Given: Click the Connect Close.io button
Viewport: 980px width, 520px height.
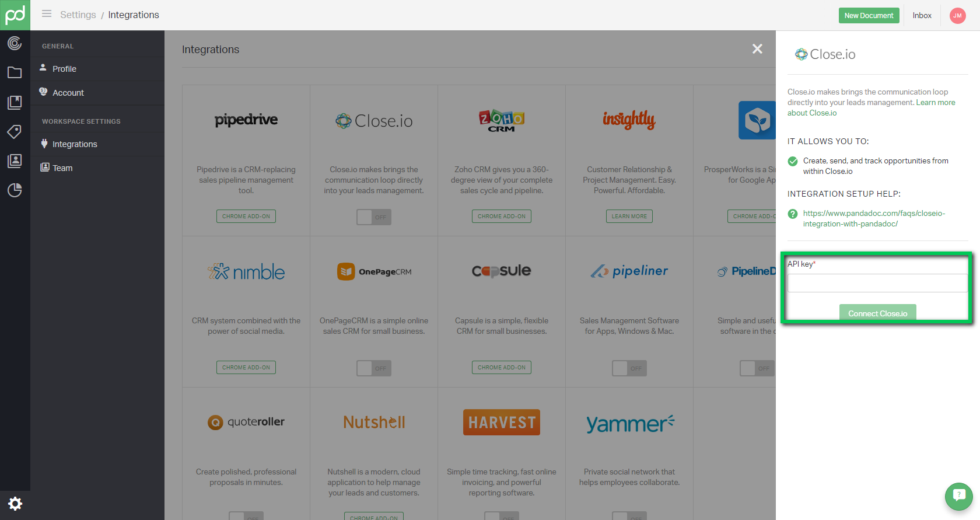Looking at the screenshot, I should pyautogui.click(x=878, y=313).
